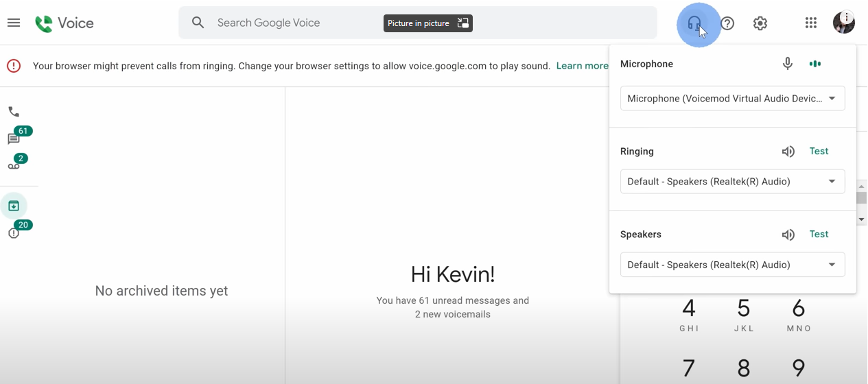868x384 pixels.
Task: Click the headset audio settings icon
Action: [x=694, y=24]
